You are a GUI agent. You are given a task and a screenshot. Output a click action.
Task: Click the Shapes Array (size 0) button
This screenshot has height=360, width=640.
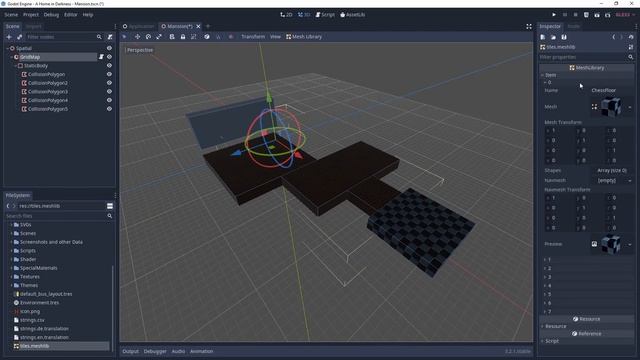click(x=613, y=171)
